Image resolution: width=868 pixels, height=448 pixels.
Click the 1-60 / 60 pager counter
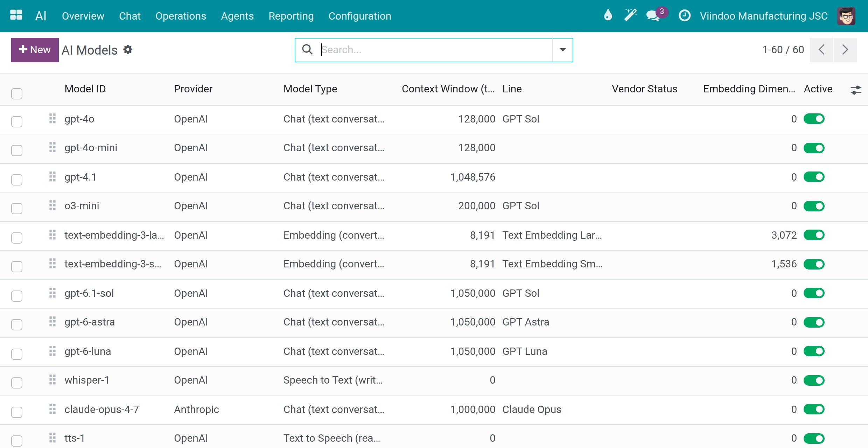coord(783,50)
